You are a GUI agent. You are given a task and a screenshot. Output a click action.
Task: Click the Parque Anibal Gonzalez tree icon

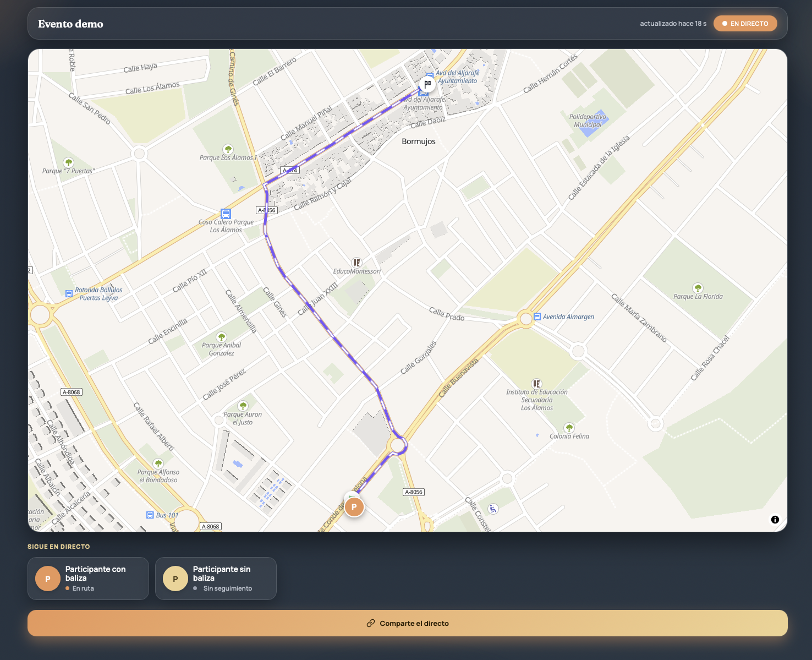click(221, 337)
